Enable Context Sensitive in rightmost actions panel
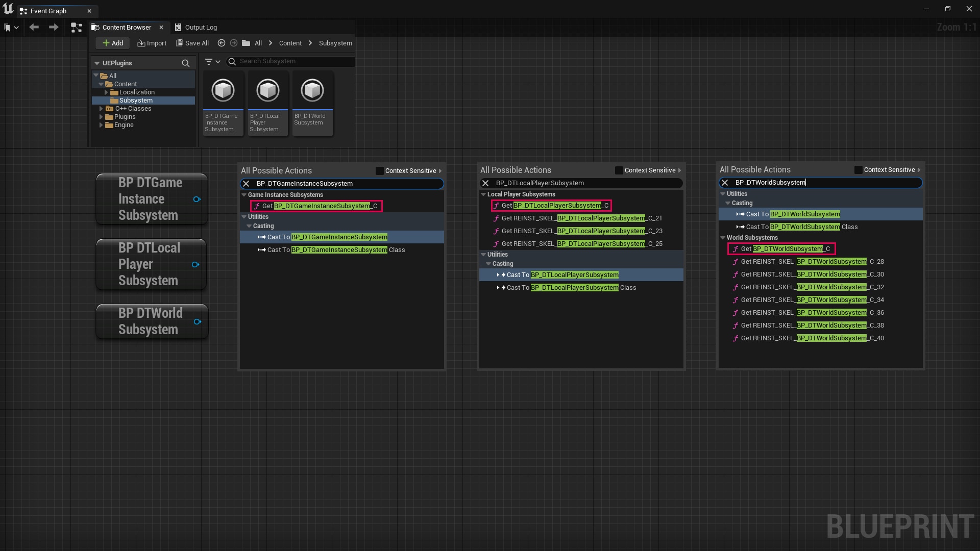980x551 pixels. 859,170
